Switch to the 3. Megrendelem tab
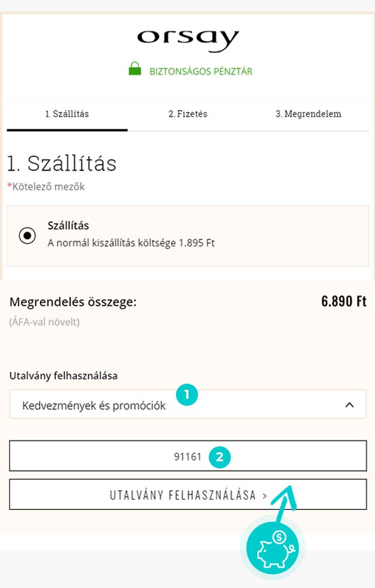This screenshot has width=375, height=588. point(308,114)
